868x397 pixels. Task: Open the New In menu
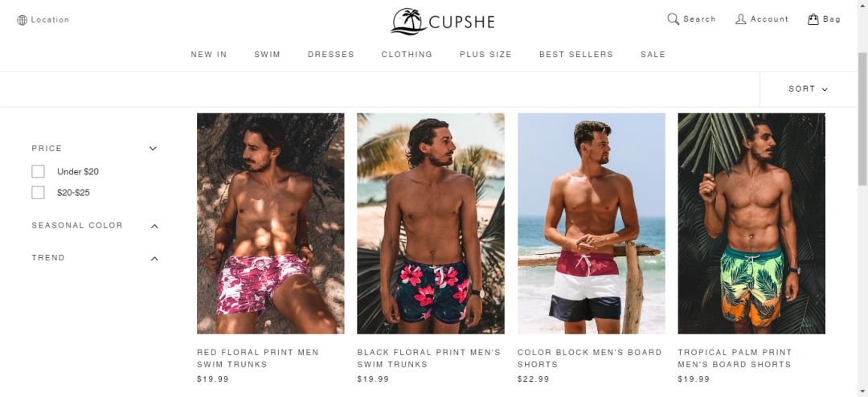pos(209,55)
